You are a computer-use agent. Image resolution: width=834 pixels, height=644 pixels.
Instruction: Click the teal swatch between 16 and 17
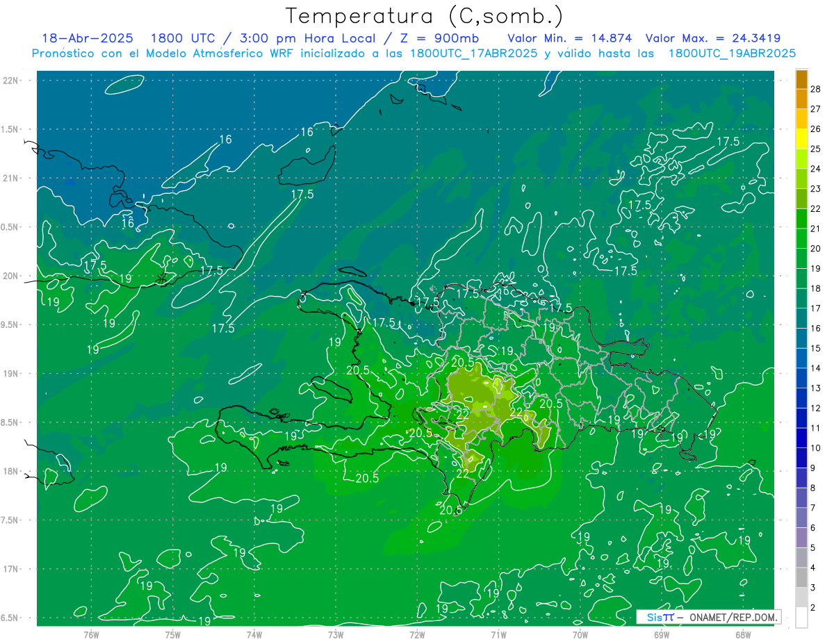click(801, 318)
